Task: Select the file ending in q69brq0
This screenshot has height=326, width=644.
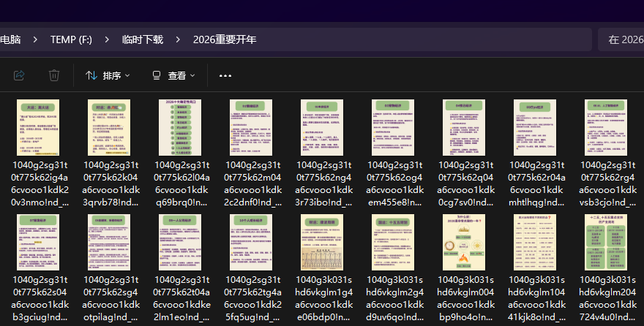Action: tap(180, 126)
